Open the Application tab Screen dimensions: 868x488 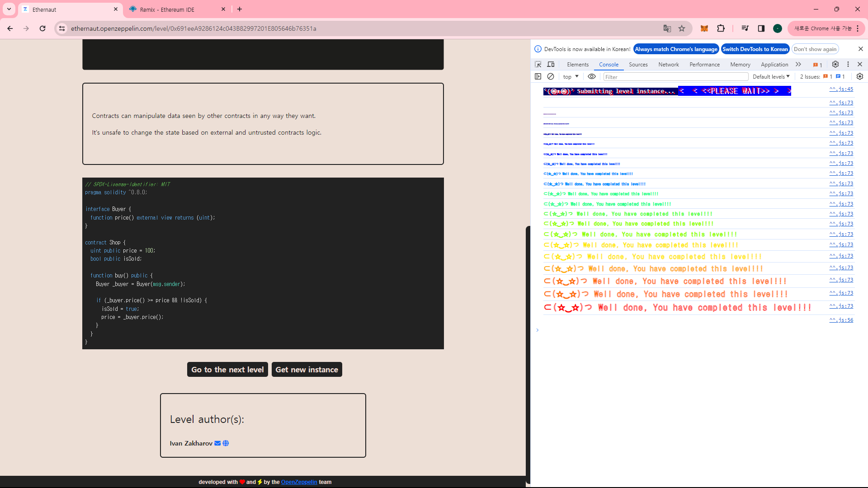tap(774, 65)
